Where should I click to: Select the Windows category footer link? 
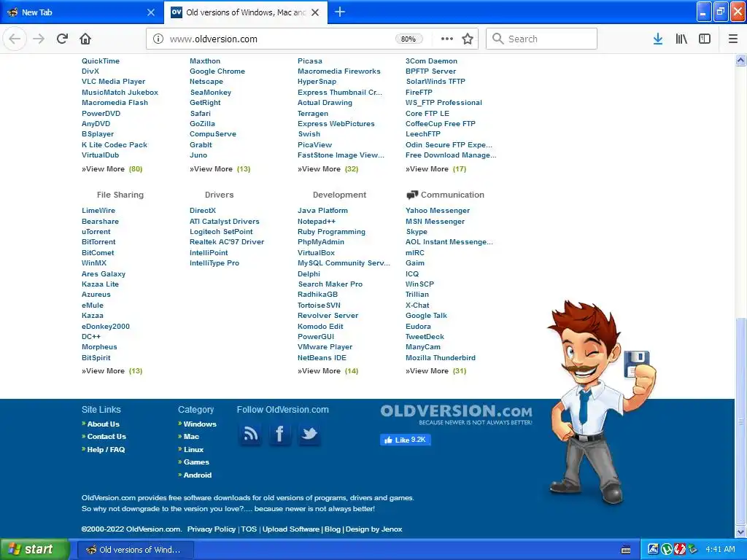[200, 424]
